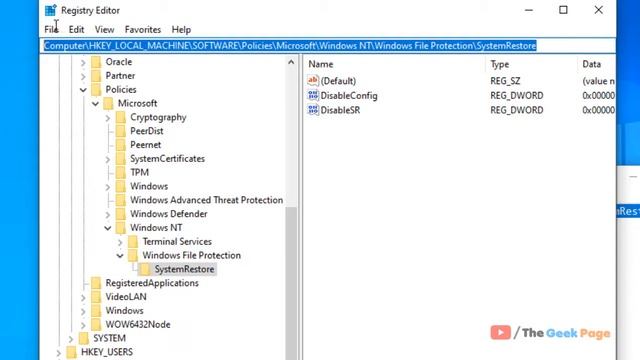Click the DisableConfig DWORD value icon

tap(313, 95)
